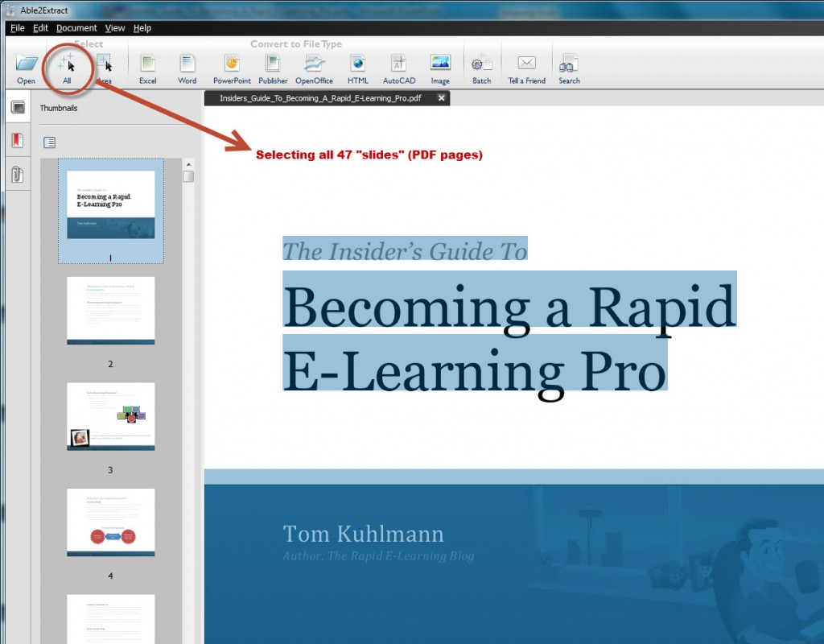Click the Tell a Friend icon
Screen dimensions: 824x644
[526, 69]
